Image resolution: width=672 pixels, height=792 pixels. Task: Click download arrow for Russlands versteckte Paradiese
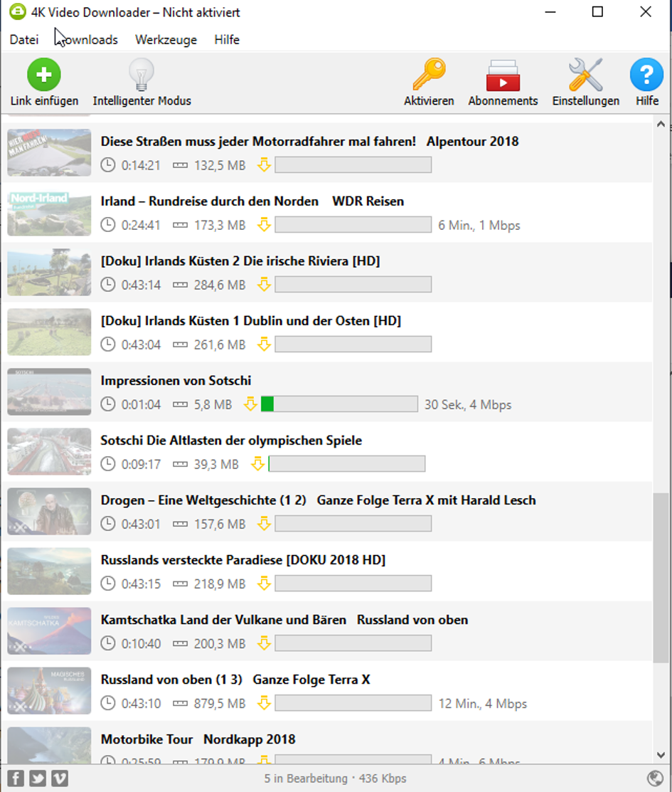264,584
